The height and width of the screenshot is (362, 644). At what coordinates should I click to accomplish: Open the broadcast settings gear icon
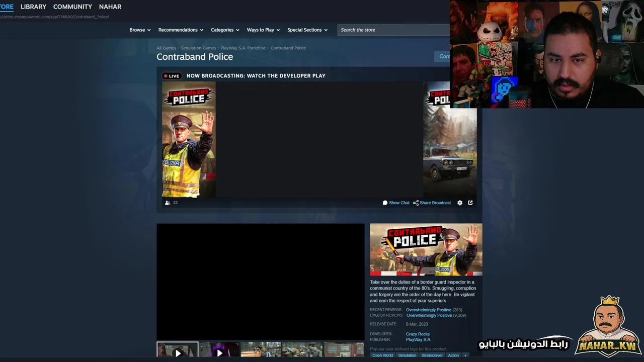tap(460, 203)
